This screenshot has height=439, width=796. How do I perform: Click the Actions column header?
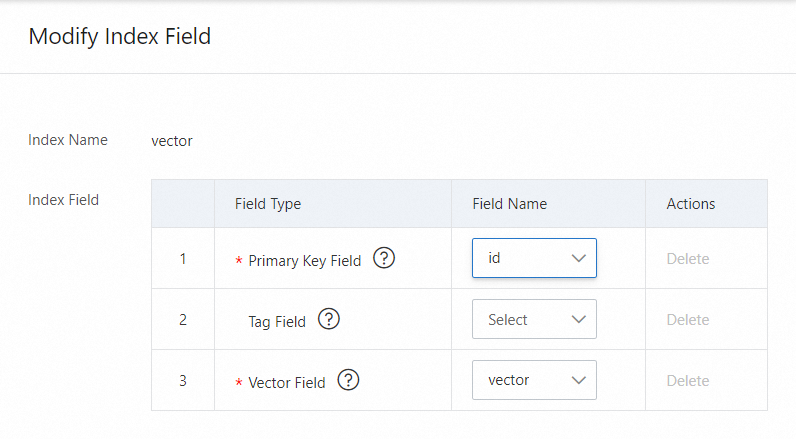[691, 204]
